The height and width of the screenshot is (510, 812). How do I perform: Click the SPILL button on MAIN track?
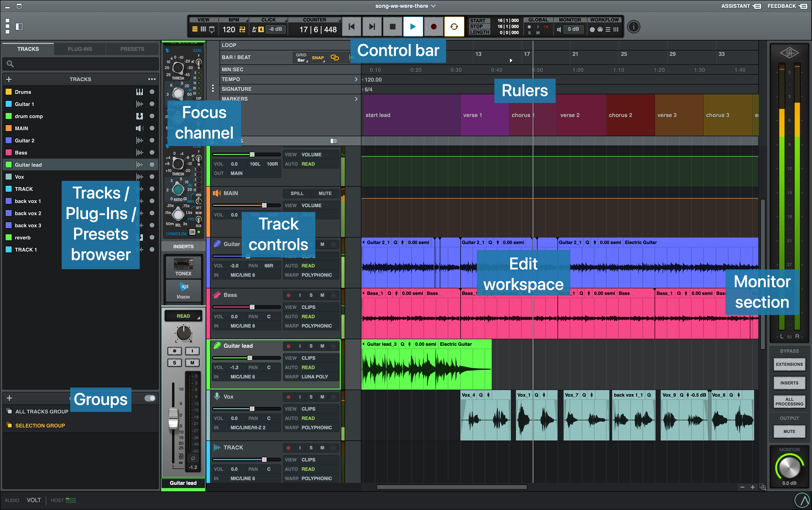297,193
